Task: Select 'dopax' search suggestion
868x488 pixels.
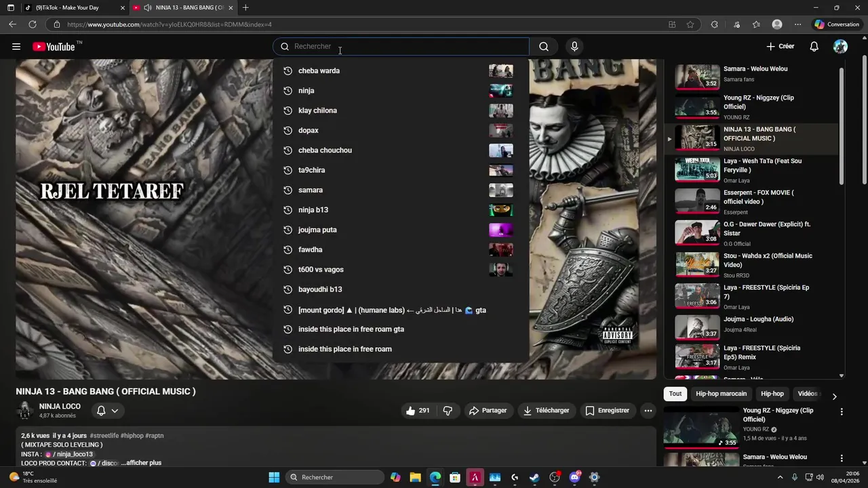Action: pyautogui.click(x=400, y=130)
